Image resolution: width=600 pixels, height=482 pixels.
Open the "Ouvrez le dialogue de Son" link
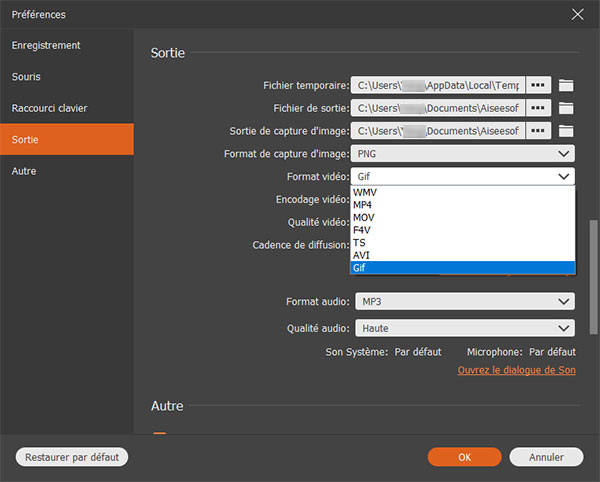(x=516, y=370)
